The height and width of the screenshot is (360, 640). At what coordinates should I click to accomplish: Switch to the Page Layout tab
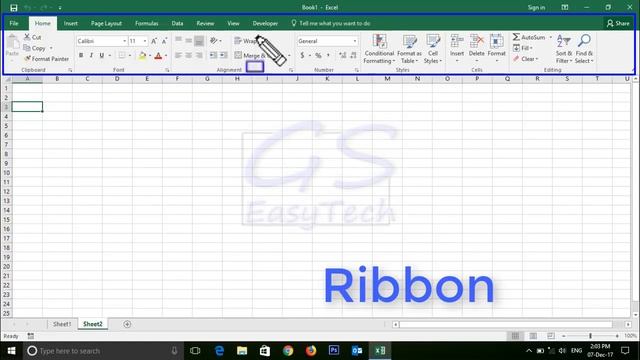pyautogui.click(x=106, y=23)
